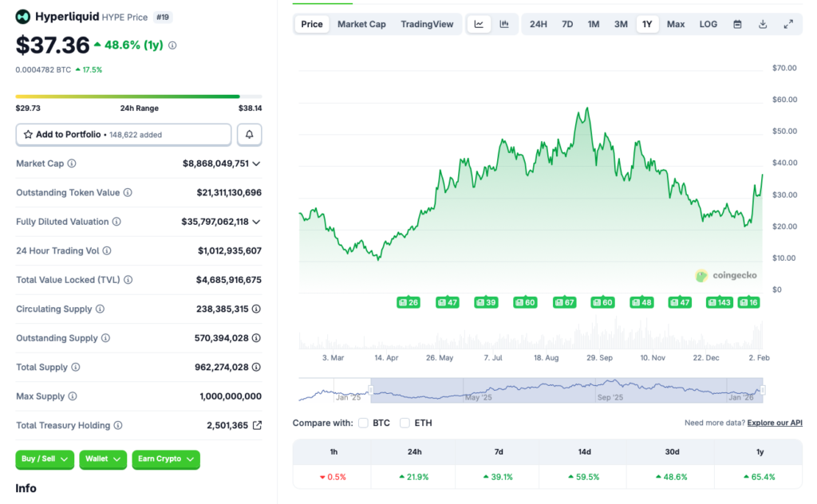Click the right handle of range slider
The width and height of the screenshot is (817, 504).
click(763, 390)
